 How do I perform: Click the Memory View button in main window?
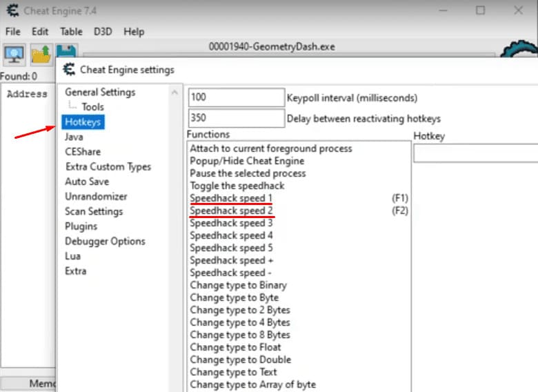click(x=28, y=384)
